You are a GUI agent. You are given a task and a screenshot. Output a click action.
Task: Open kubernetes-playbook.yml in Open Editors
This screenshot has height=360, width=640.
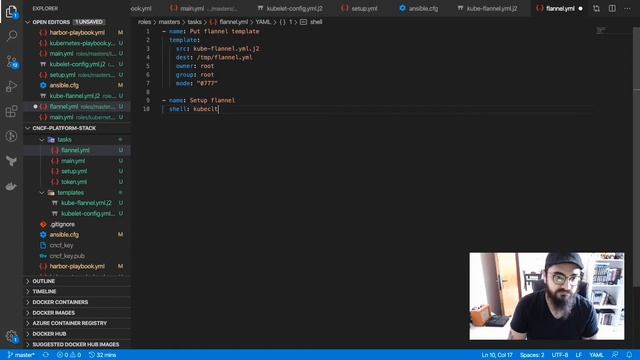pyautogui.click(x=77, y=43)
